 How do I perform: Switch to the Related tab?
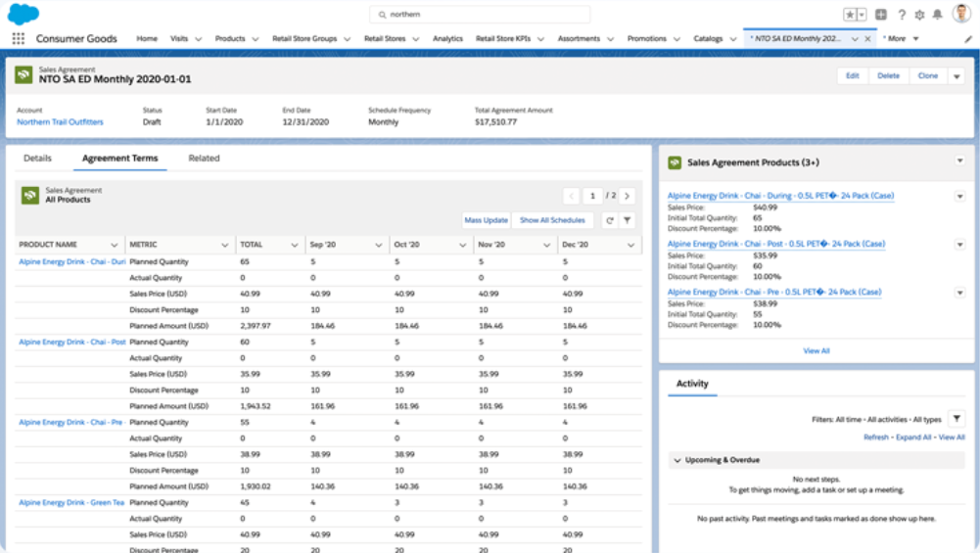click(204, 158)
